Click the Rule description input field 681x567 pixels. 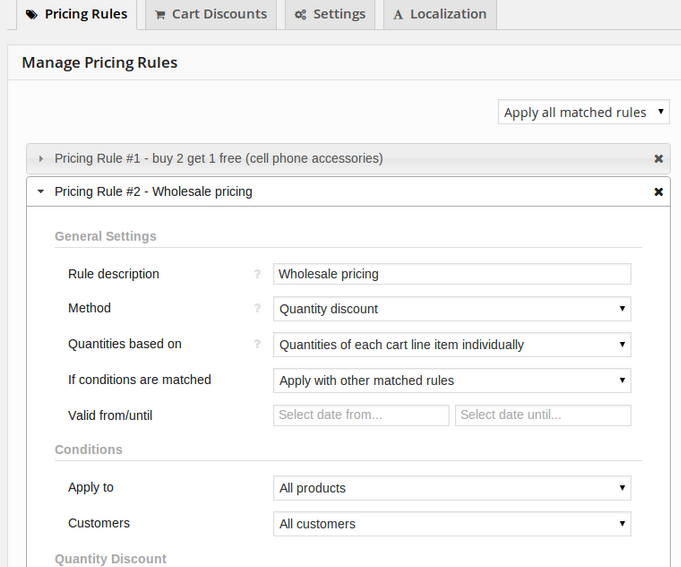[x=452, y=274]
